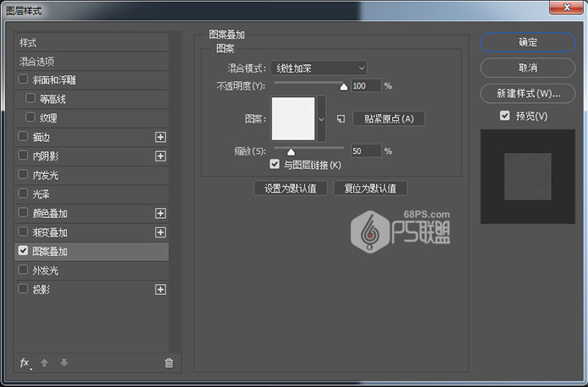
Task: Select the 混合选项 item
Action: point(91,62)
